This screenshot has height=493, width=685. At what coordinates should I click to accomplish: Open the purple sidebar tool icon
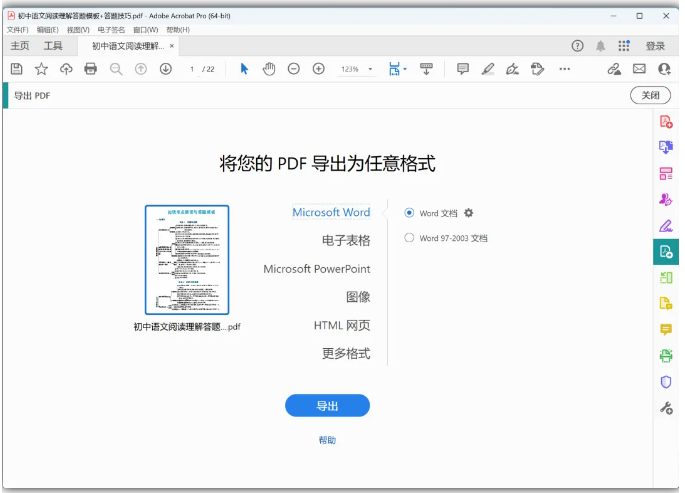click(x=666, y=200)
